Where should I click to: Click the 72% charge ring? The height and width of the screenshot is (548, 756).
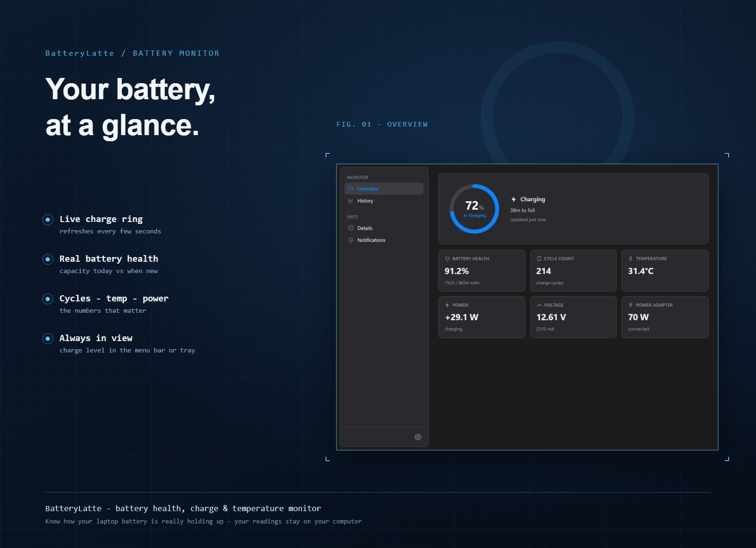click(474, 209)
